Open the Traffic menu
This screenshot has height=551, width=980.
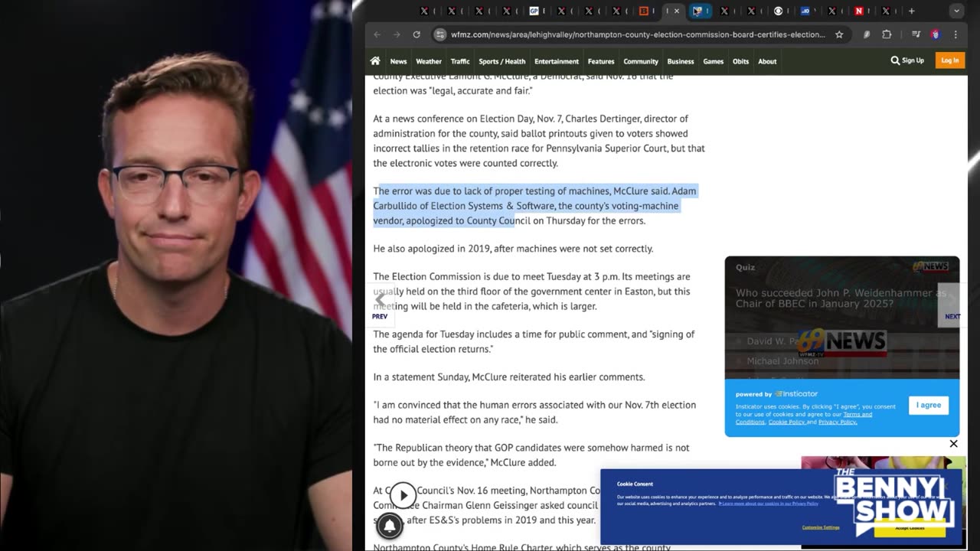tap(460, 61)
